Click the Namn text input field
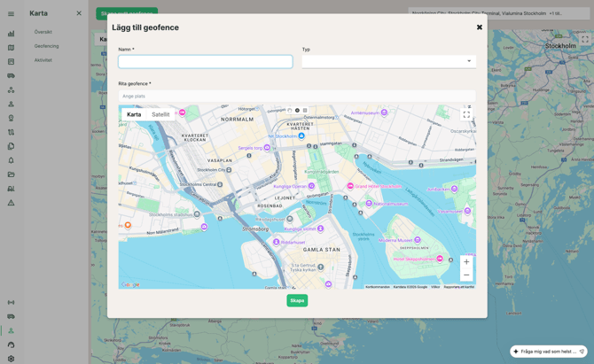 205,62
